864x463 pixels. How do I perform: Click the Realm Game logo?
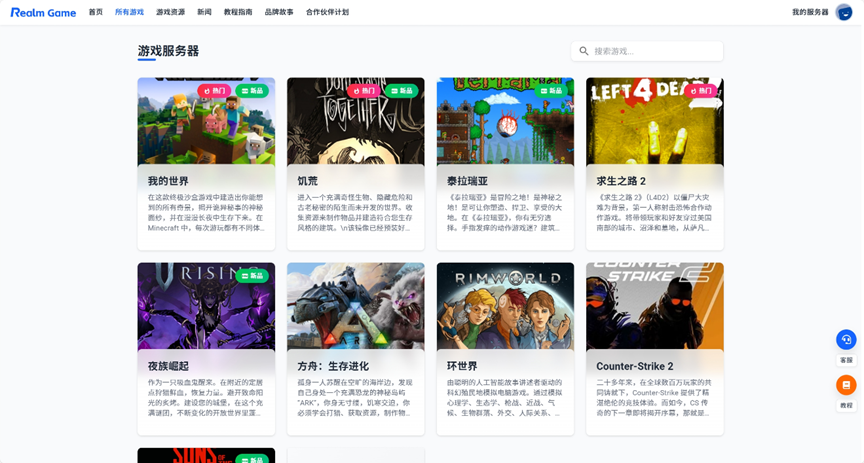coord(43,12)
